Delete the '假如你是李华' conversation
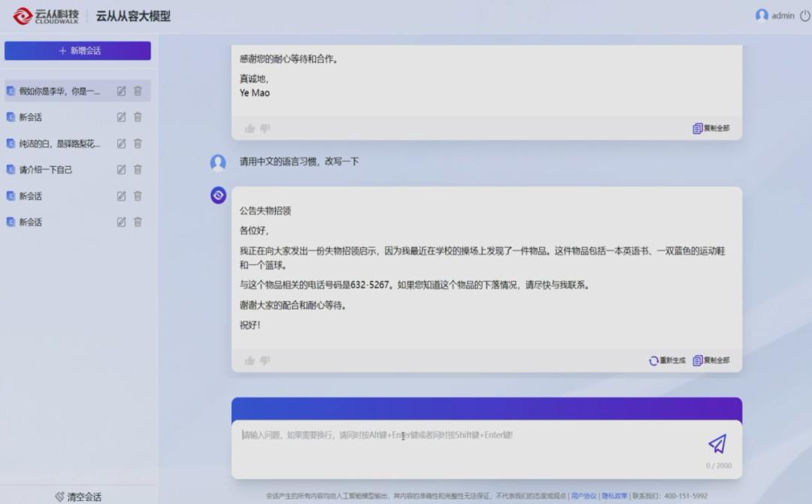This screenshot has width=812, height=504. point(138,91)
